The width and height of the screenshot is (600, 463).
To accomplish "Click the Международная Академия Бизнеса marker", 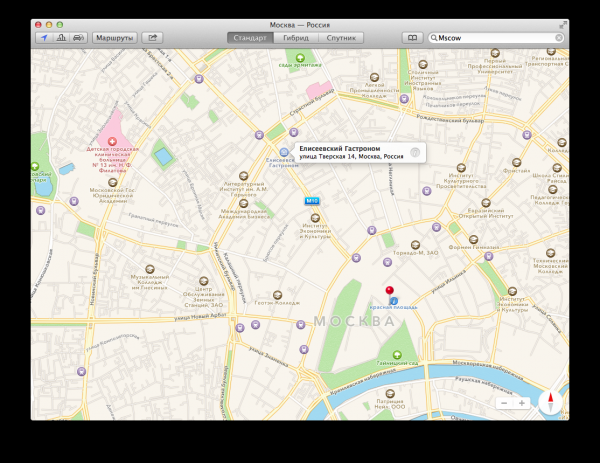I will point(243,204).
